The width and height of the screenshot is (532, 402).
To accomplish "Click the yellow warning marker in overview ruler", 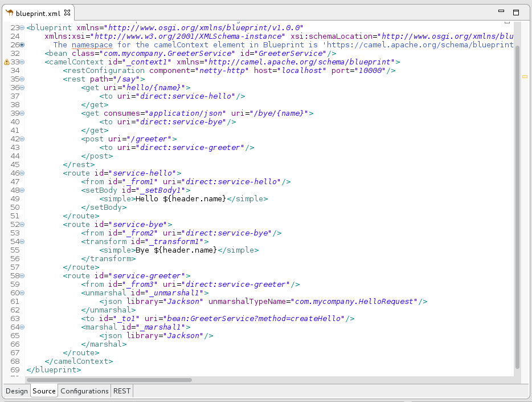I will 525,76.
